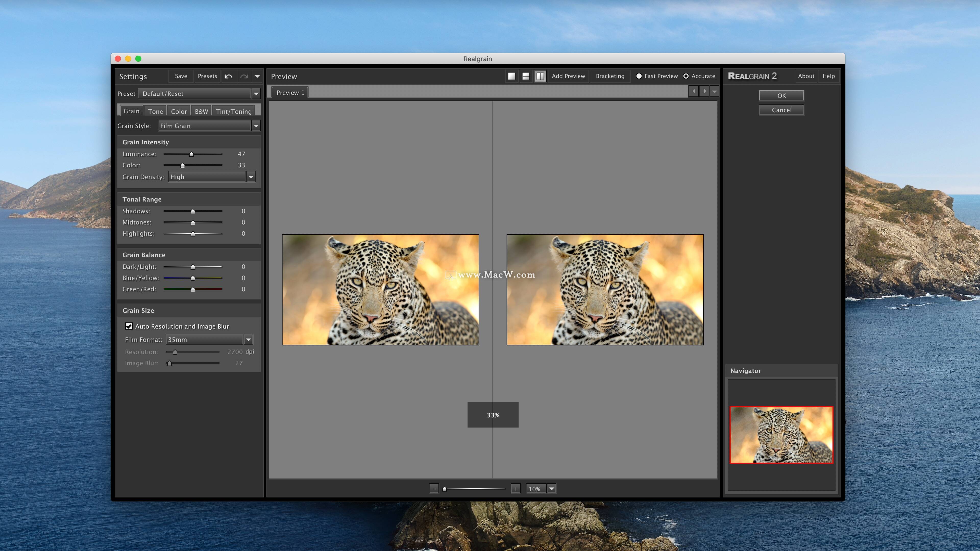Viewport: 980px width, 551px height.
Task: Open the B&W tab
Action: click(201, 111)
